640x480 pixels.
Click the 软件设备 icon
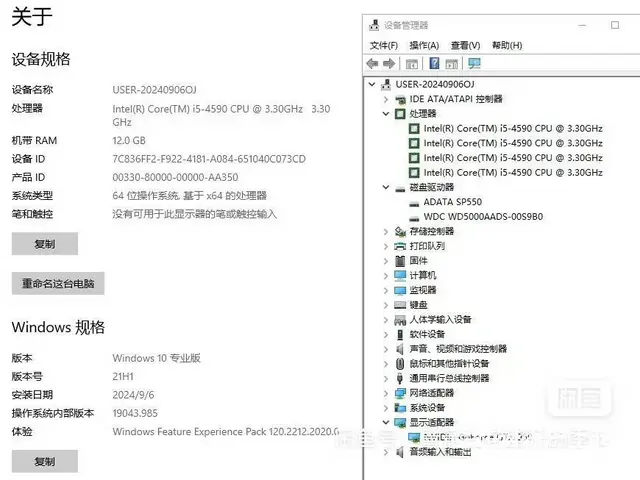pos(400,334)
